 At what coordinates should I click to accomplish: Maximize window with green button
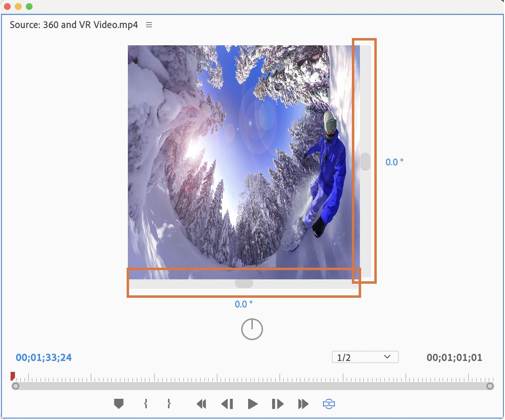point(29,6)
